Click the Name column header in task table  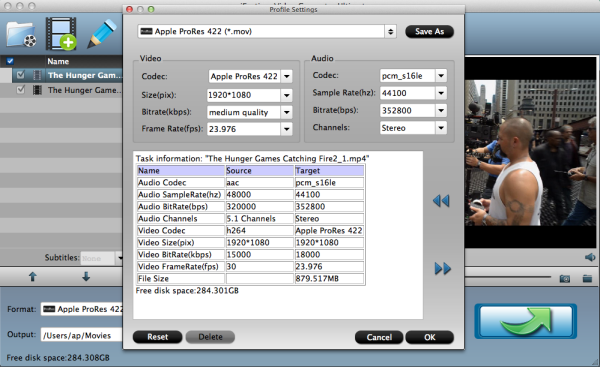point(181,170)
